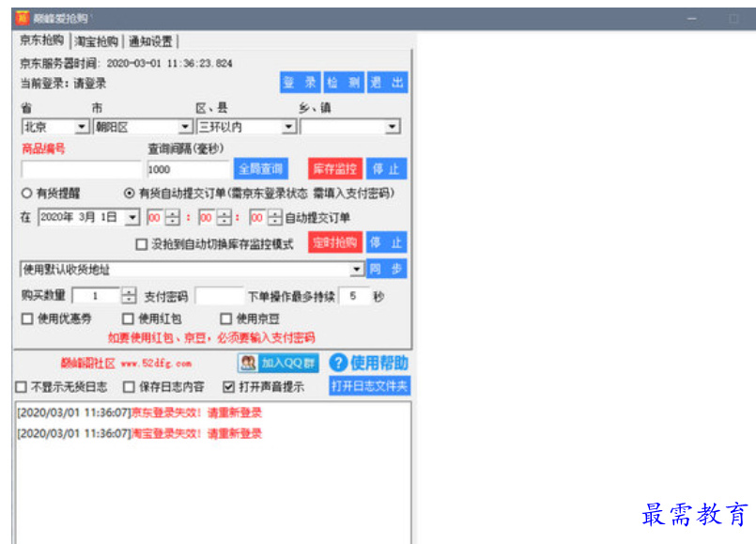Screen dimensions: 756x544
Task: Click the 全局查询 button
Action: 261,169
